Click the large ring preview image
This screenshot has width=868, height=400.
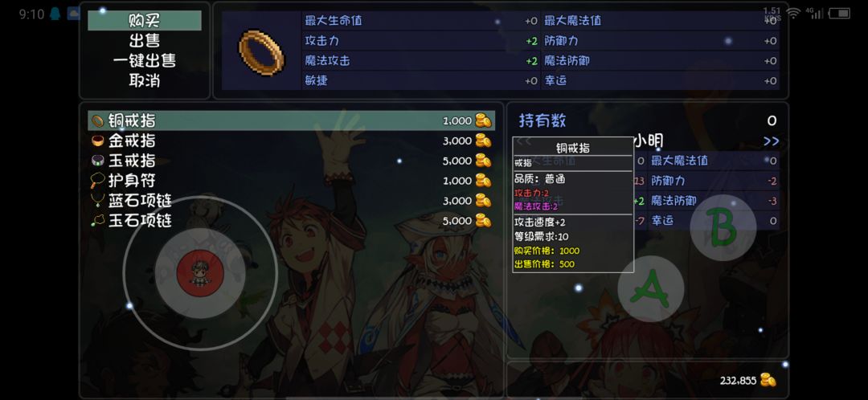261,52
